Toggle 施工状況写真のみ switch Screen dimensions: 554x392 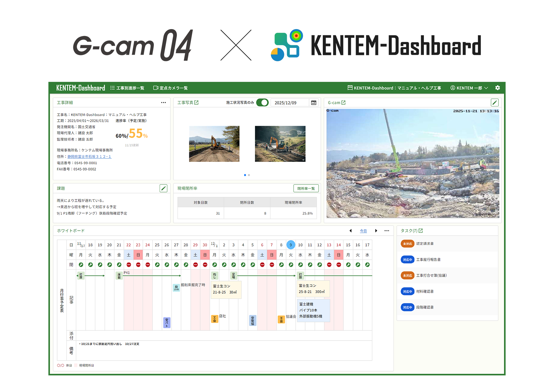(262, 103)
